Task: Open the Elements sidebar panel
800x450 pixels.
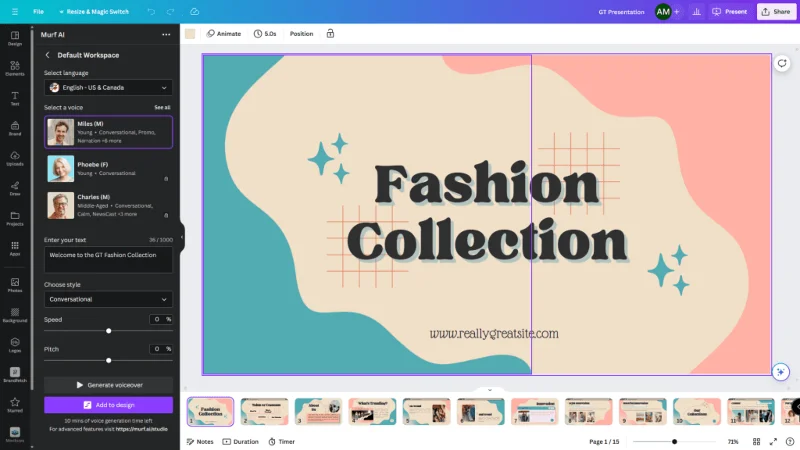Action: pyautogui.click(x=15, y=68)
